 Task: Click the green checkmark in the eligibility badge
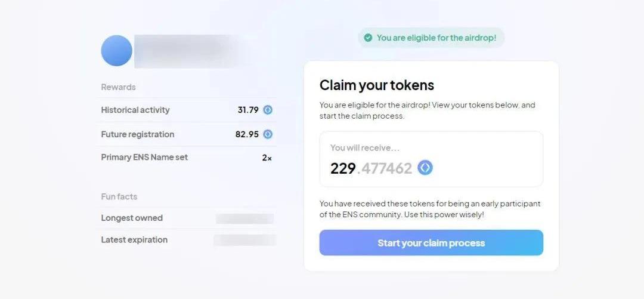(x=369, y=38)
